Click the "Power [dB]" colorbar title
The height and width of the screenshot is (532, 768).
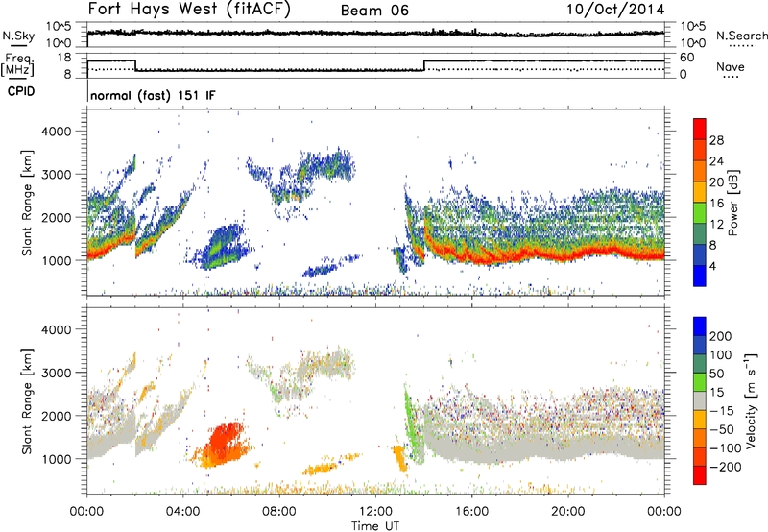(x=732, y=203)
